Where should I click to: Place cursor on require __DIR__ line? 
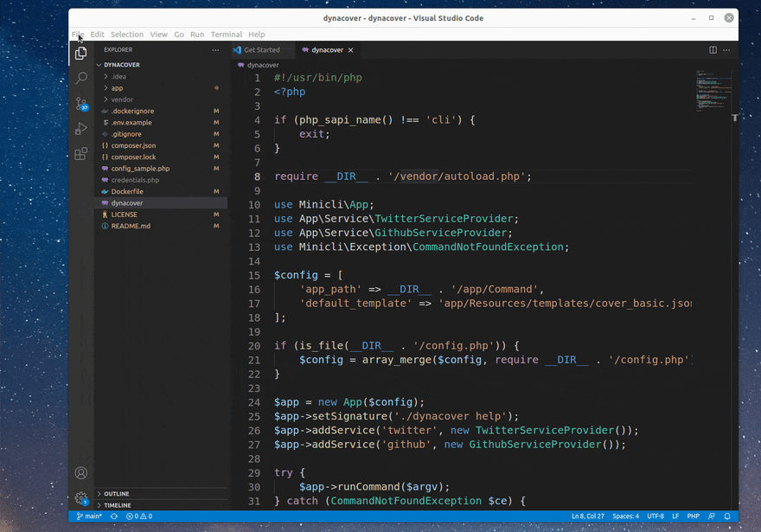403,176
